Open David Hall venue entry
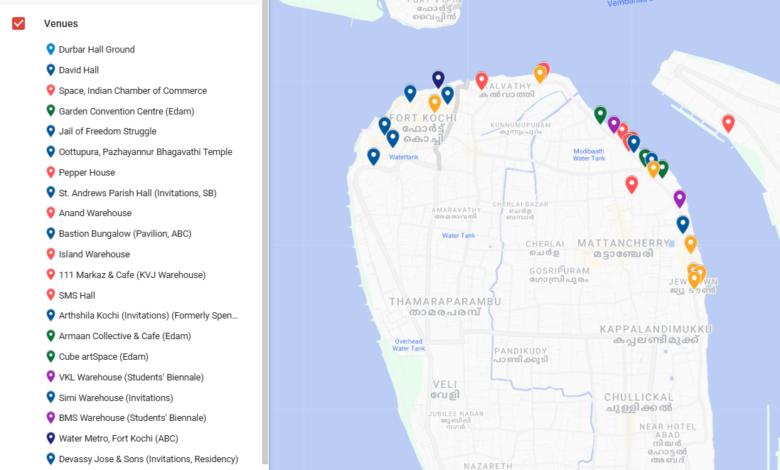 point(79,70)
